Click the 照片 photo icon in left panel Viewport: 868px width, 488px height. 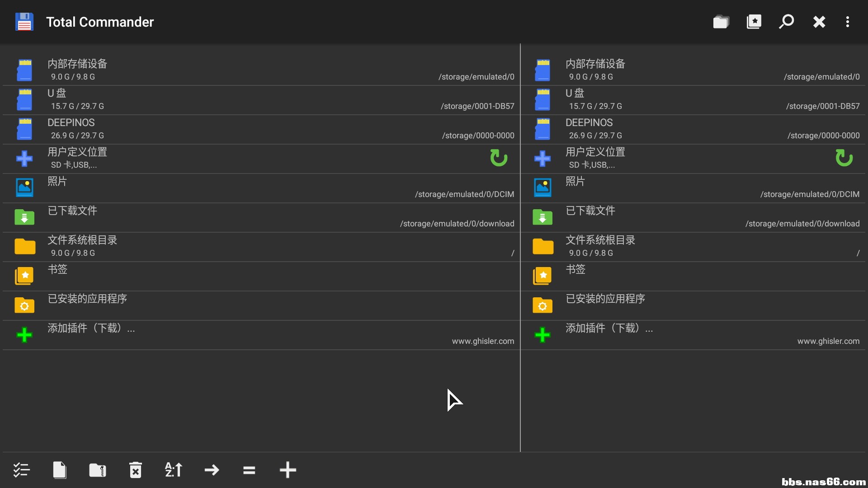(x=24, y=188)
